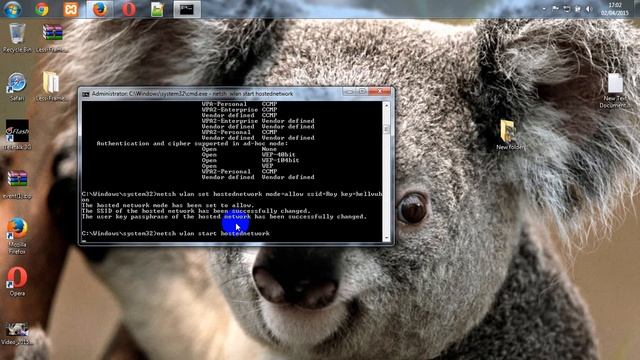Open the green notepad taskbar icon
This screenshot has height=360, width=640.
tap(157, 9)
